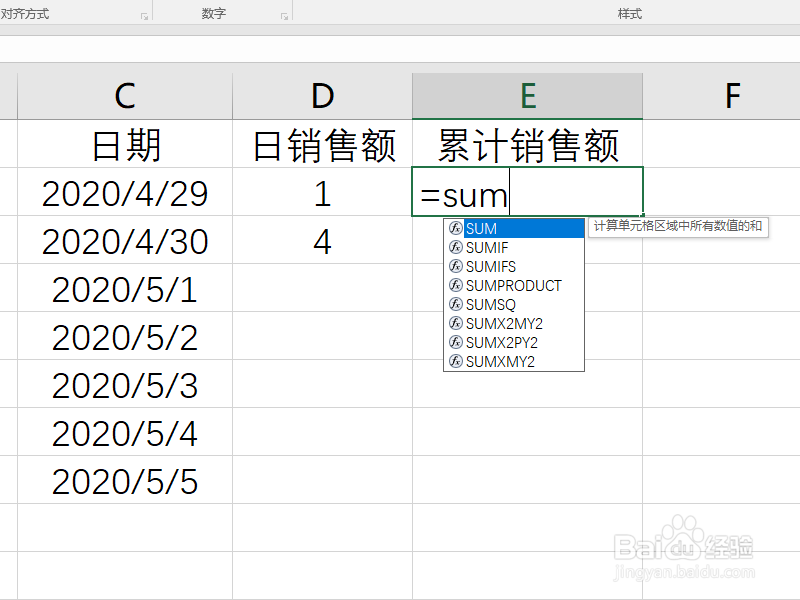
Task: Select the 累计销售额 header cell
Action: pyautogui.click(x=528, y=144)
